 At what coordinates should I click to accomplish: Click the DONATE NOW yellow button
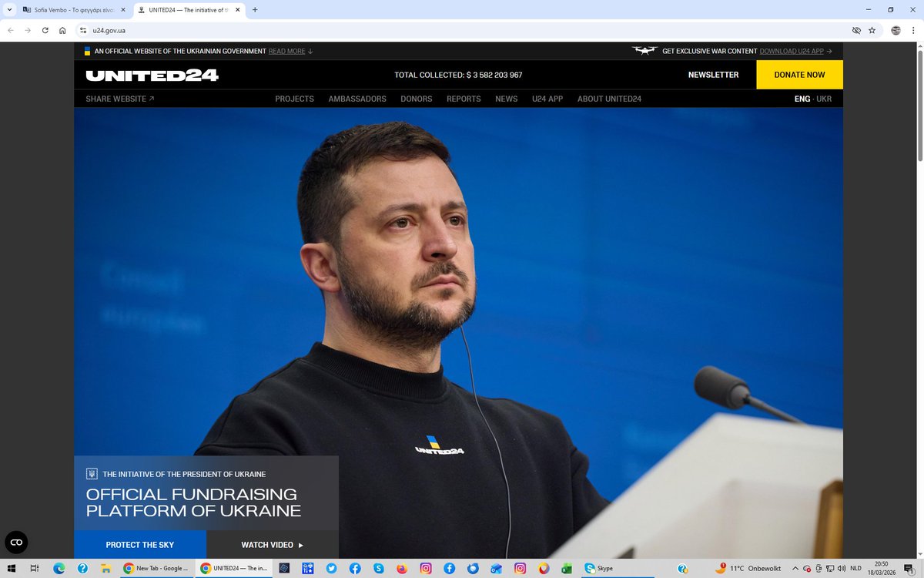799,75
